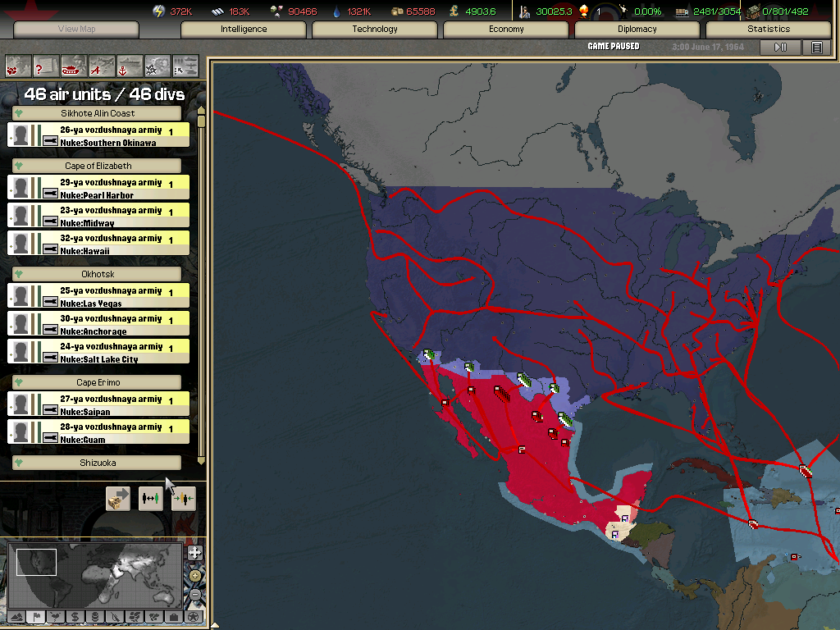Open the Technology tab
The height and width of the screenshot is (630, 840).
tap(375, 30)
